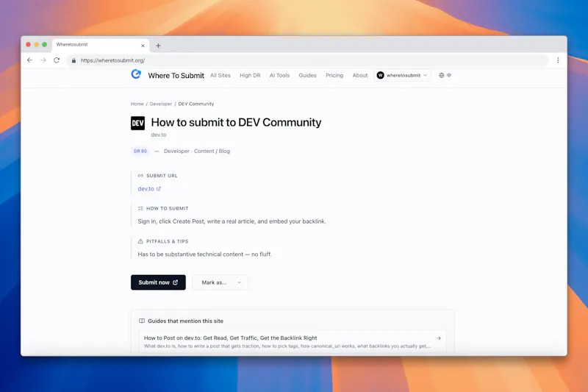This screenshot has width=588, height=392.
Task: Click the Guides that mention this site heading
Action: coord(186,321)
